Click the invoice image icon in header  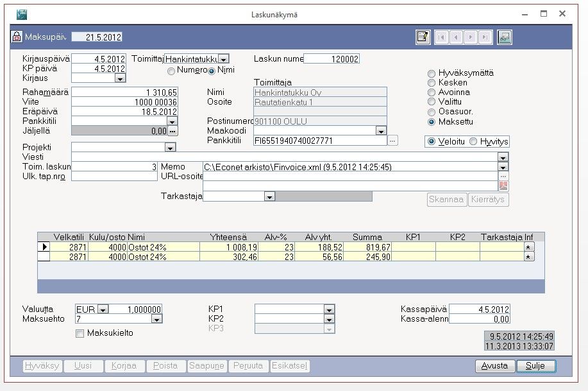point(505,37)
